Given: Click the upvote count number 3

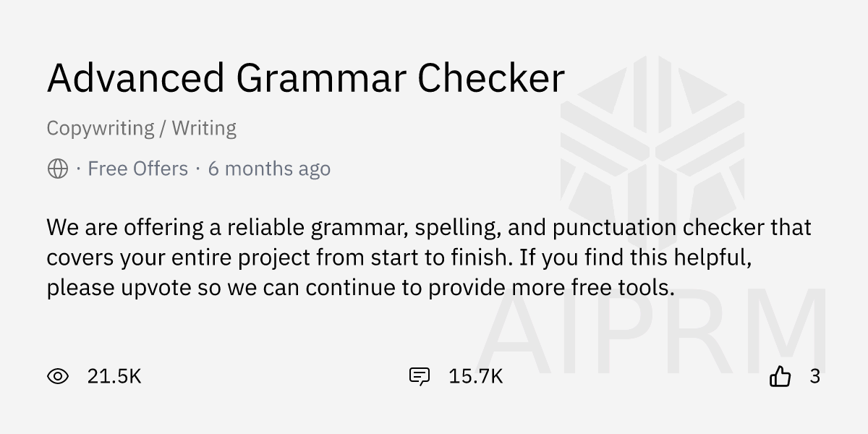Looking at the screenshot, I should coord(815,376).
